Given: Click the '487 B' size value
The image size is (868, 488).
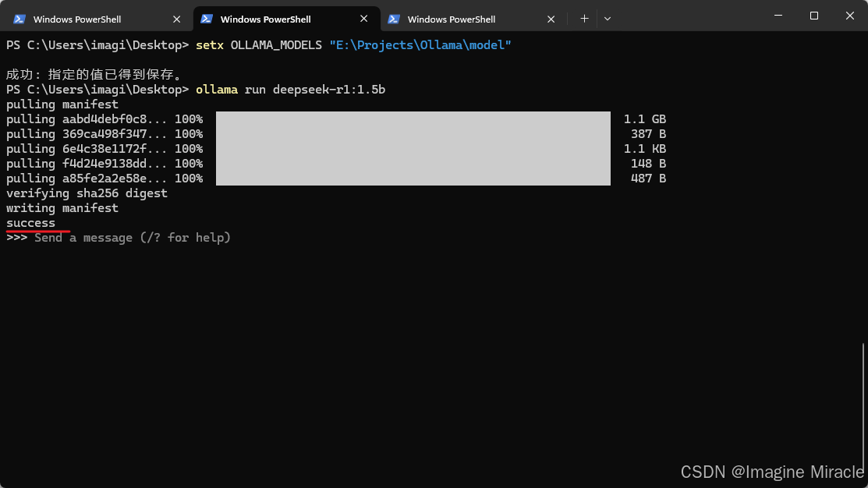Looking at the screenshot, I should coord(648,179).
